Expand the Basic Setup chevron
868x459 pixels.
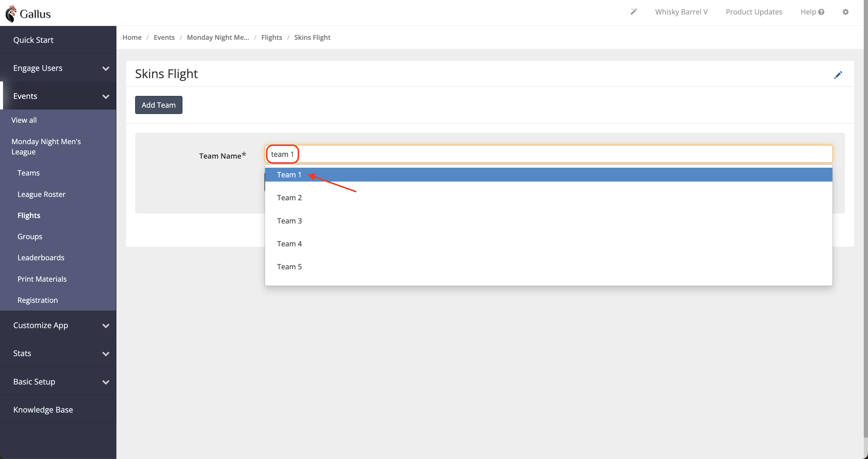[x=106, y=382]
